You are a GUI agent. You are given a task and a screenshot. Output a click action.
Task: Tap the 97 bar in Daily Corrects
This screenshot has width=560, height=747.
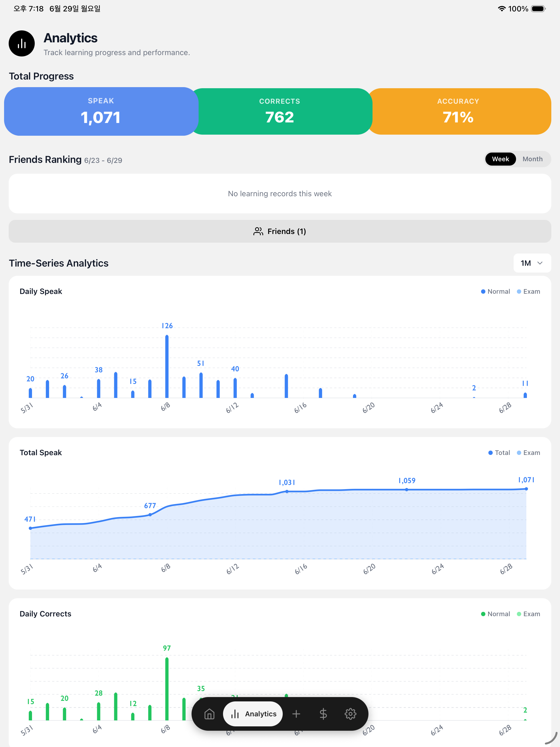(167, 689)
